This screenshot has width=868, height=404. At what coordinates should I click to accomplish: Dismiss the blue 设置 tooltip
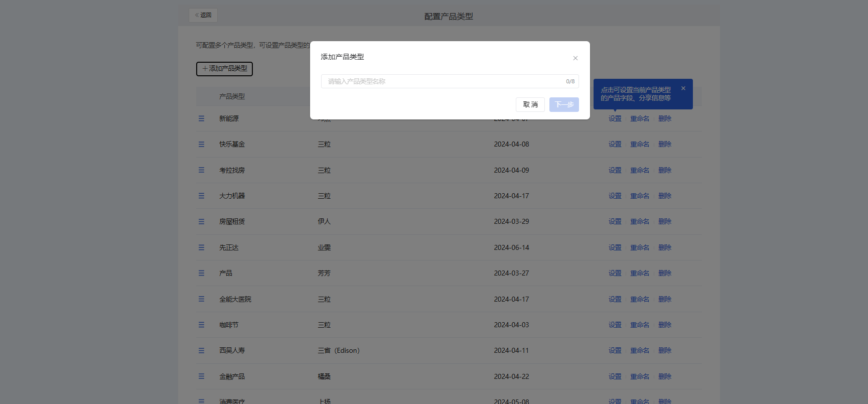click(683, 88)
